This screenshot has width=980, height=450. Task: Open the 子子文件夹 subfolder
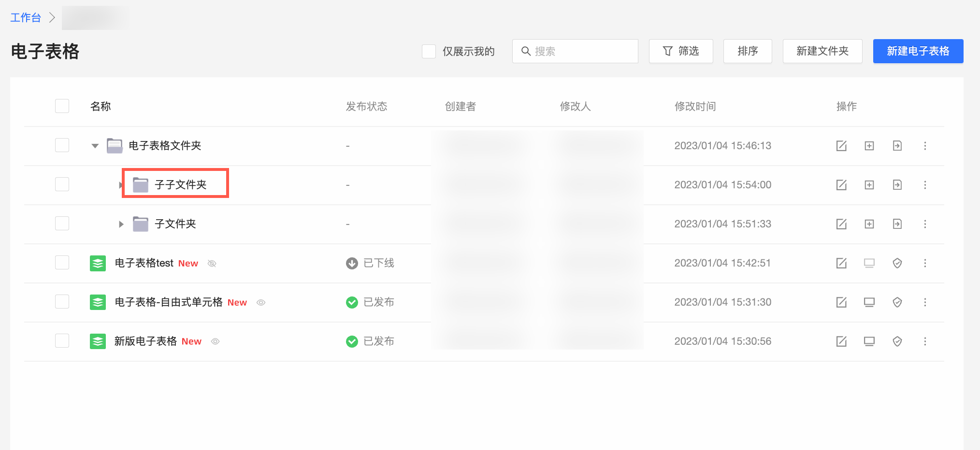click(x=181, y=185)
